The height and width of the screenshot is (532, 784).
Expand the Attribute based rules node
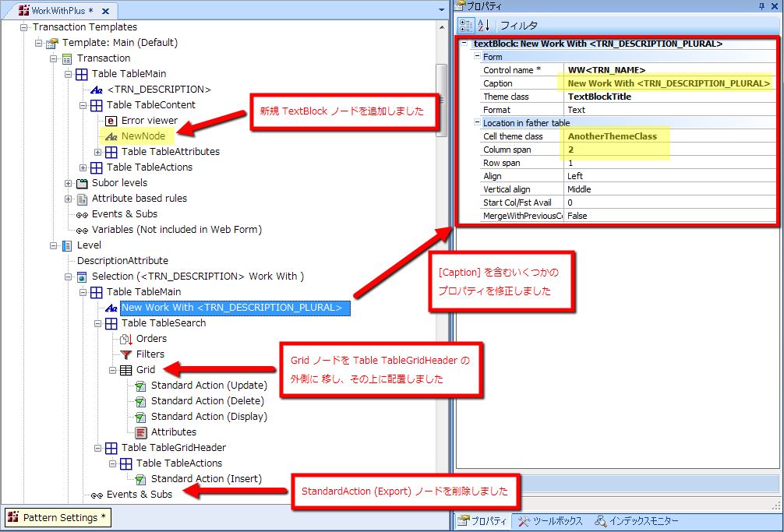[69, 199]
